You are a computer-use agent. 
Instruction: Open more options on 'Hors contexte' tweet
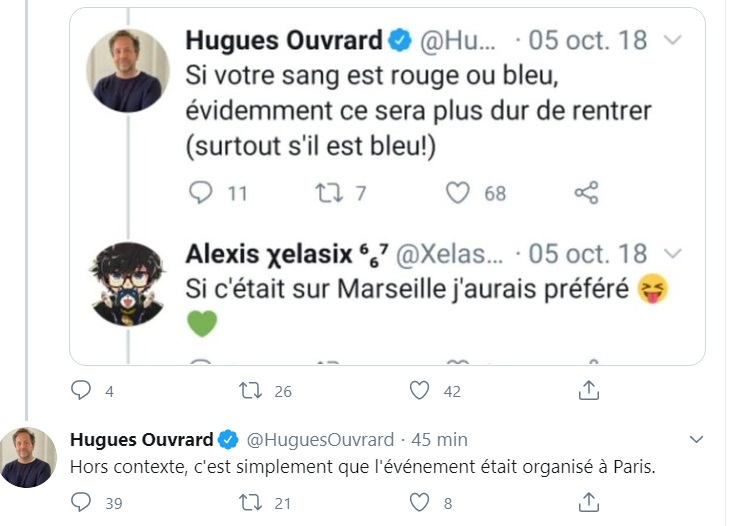(x=698, y=439)
